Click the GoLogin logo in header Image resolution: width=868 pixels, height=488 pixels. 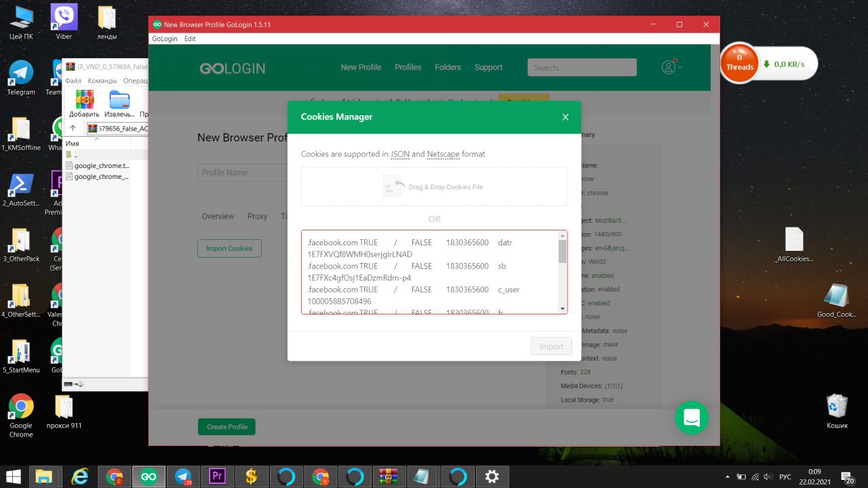[232, 68]
